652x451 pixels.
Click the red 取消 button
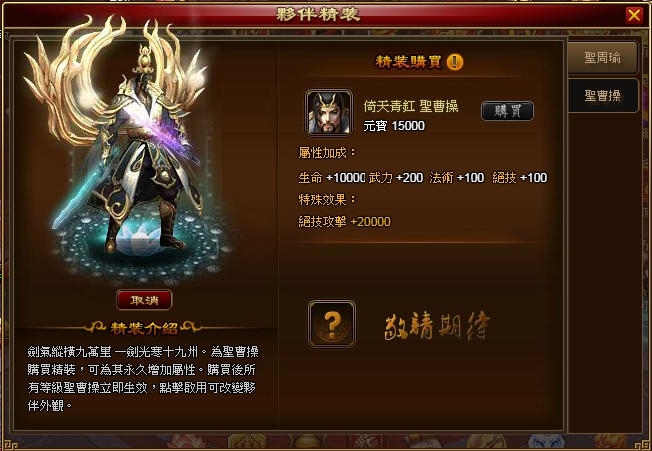tap(144, 300)
